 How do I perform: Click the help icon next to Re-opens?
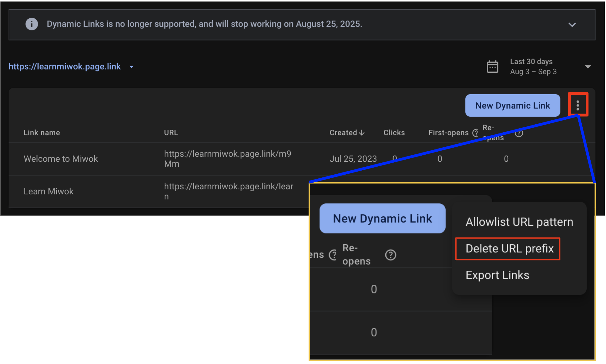pyautogui.click(x=519, y=133)
